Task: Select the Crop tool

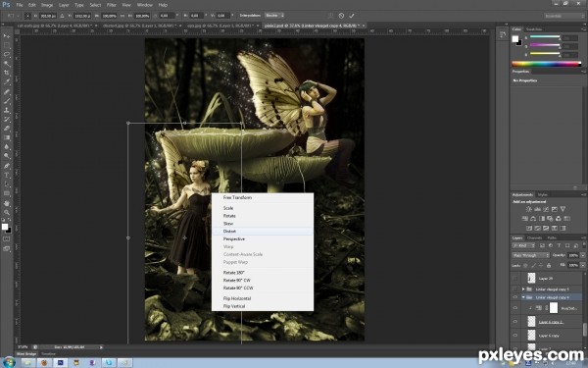Action: point(7,73)
